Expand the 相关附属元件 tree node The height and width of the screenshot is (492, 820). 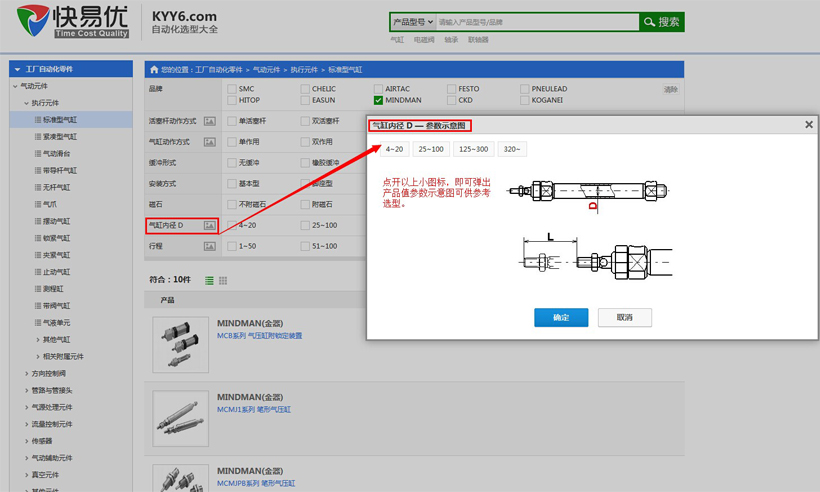click(x=38, y=357)
